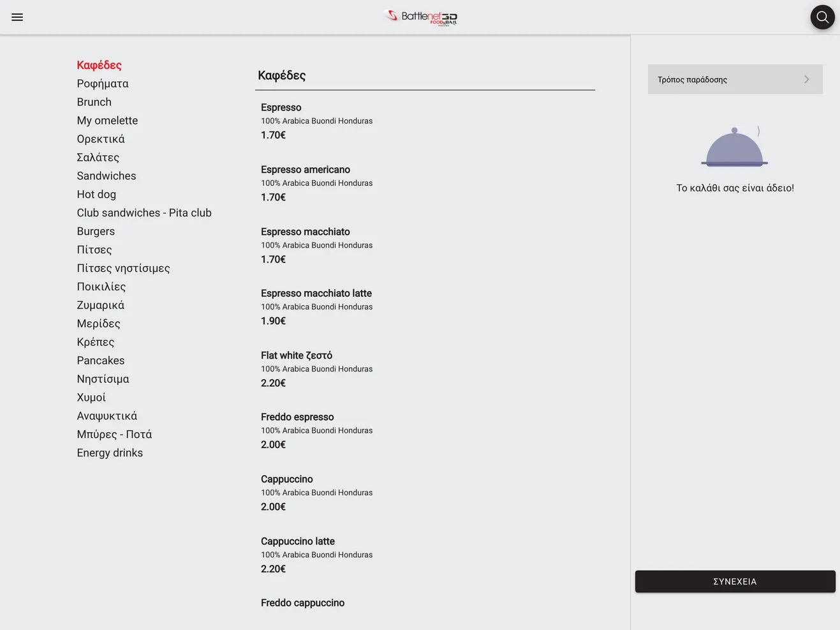The image size is (840, 630).
Task: Expand the Τρόπος παράδοσης selector
Action: coord(735,79)
